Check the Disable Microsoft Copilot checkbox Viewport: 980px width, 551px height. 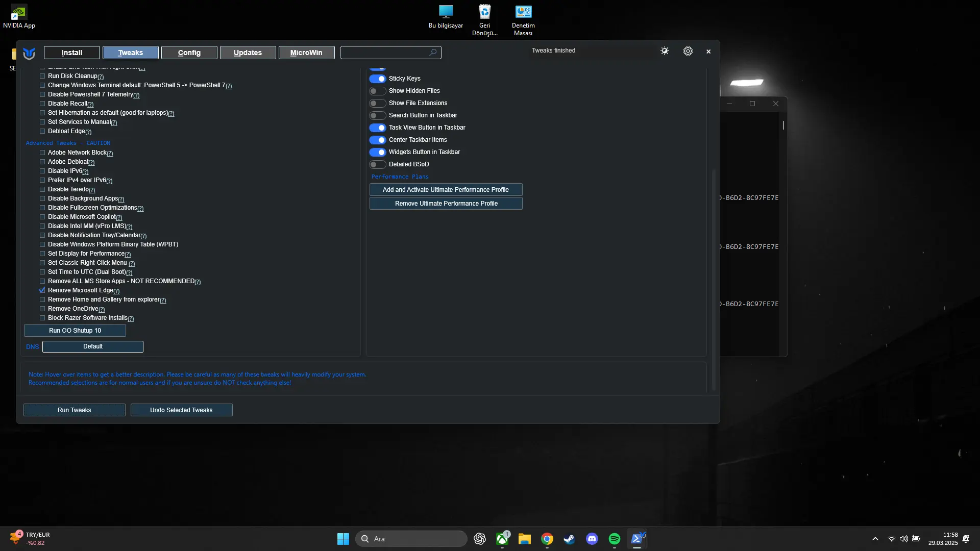(x=42, y=217)
